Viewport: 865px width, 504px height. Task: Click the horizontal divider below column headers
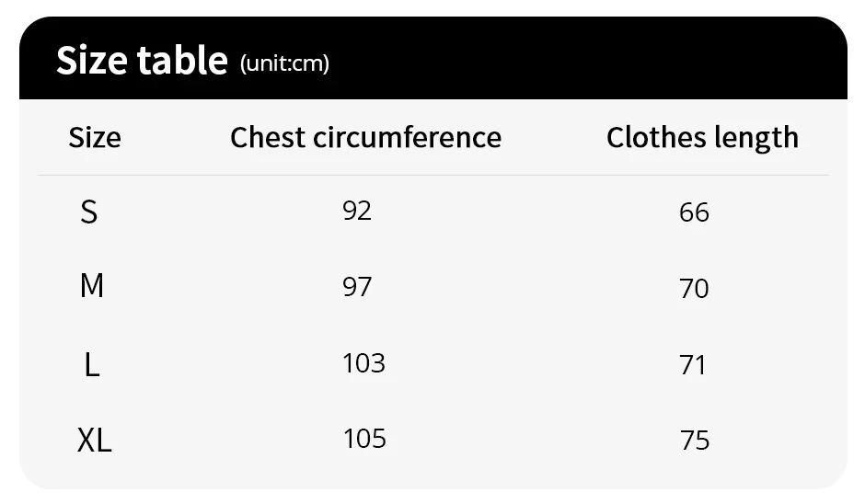[432, 175]
